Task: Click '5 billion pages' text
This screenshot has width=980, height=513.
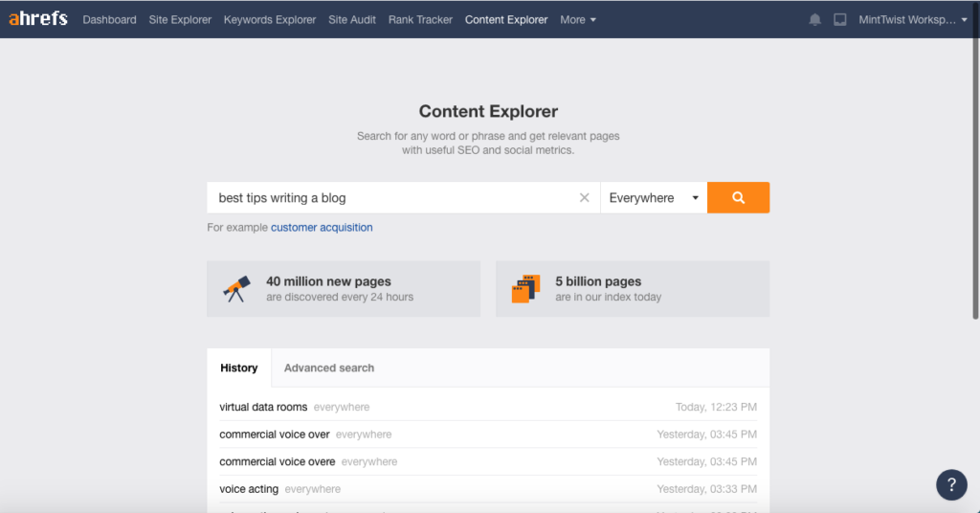Action: 598,281
